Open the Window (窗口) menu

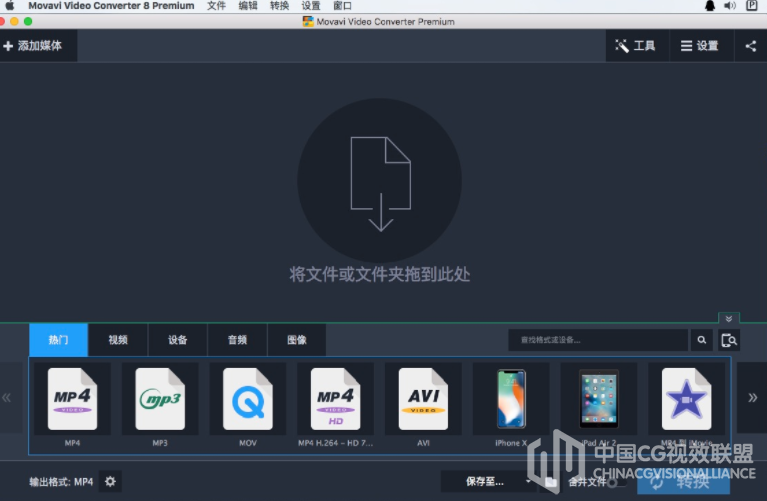(x=342, y=6)
